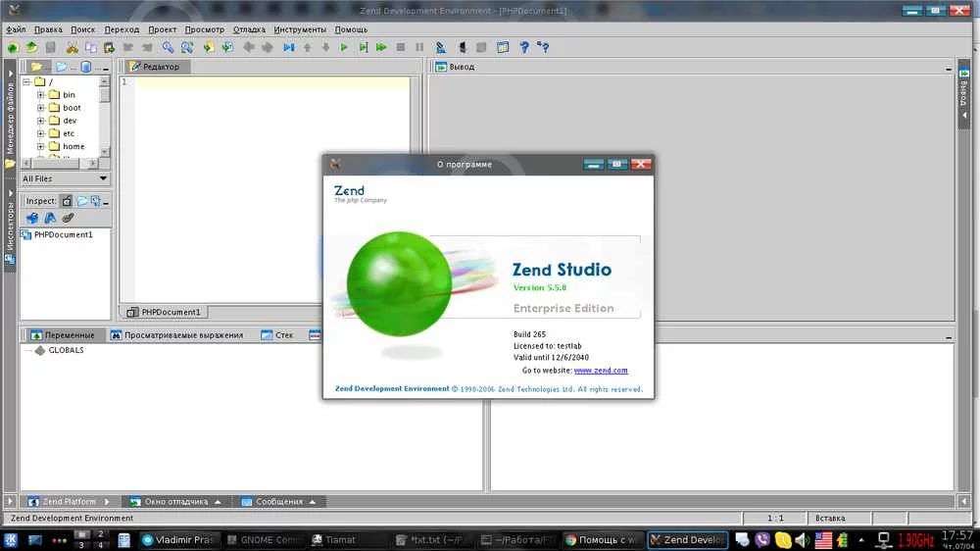Select the Вывод panel tab
Image resolution: width=980 pixels, height=551 pixels.
coord(455,67)
